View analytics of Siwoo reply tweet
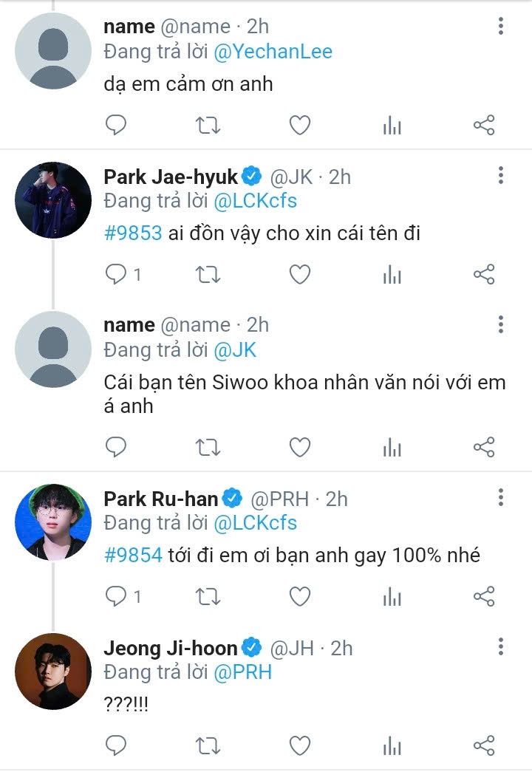Image resolution: width=532 pixels, height=772 pixels. [392, 448]
